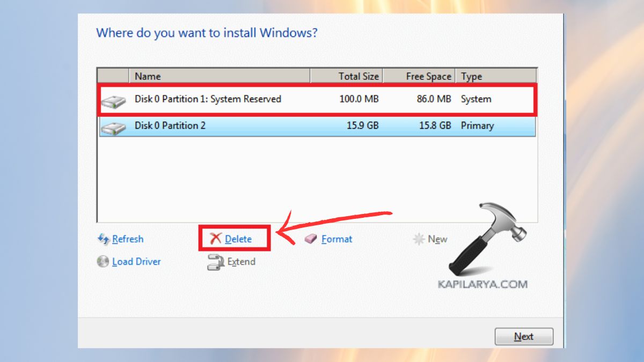Viewport: 644px width, 362px height.
Task: Select the Format link
Action: point(337,239)
